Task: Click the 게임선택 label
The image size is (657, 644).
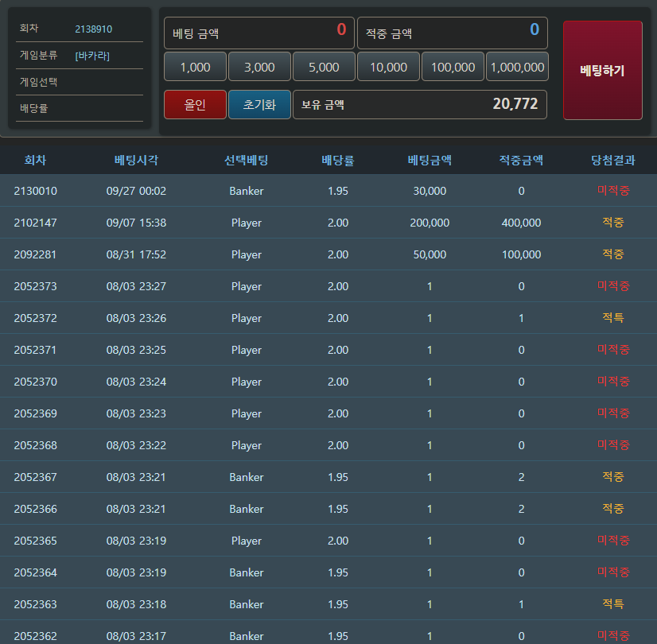Action: tap(38, 82)
